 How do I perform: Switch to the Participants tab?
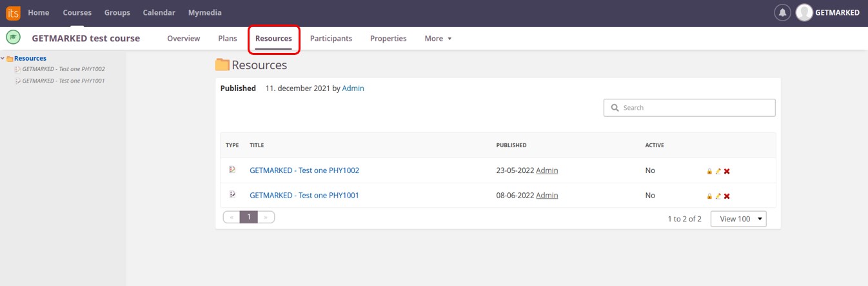point(331,39)
